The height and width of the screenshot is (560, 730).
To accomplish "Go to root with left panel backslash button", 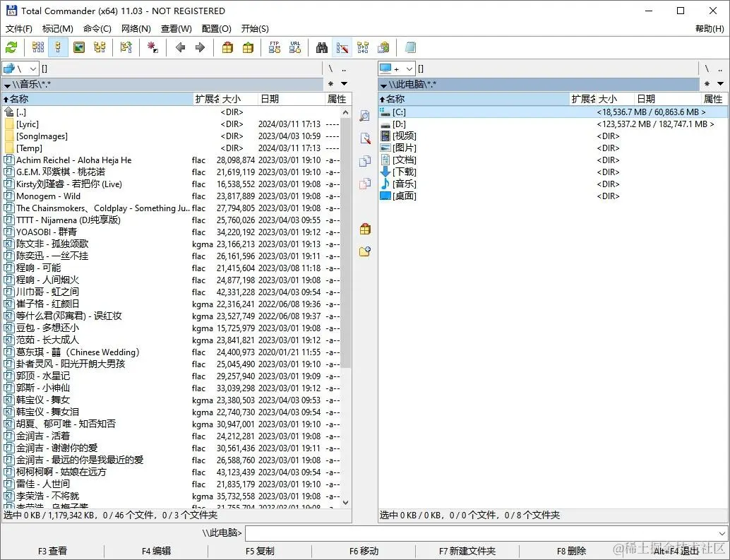I will click(x=330, y=69).
